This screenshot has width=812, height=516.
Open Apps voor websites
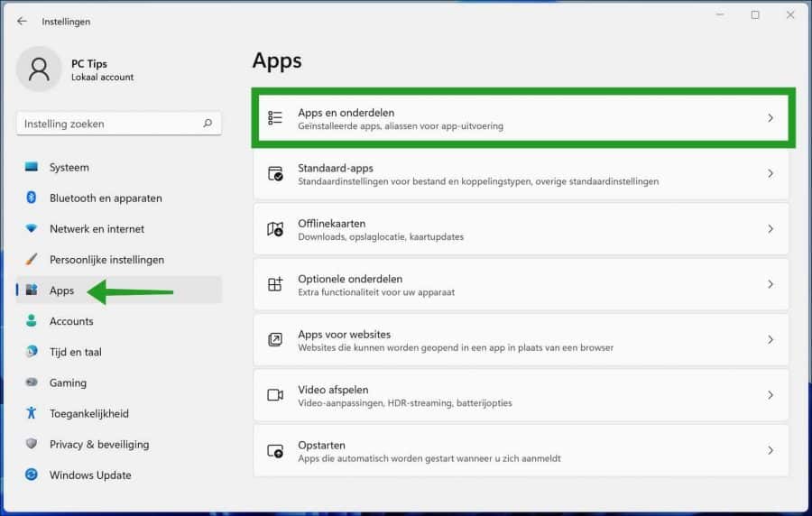tap(521, 339)
